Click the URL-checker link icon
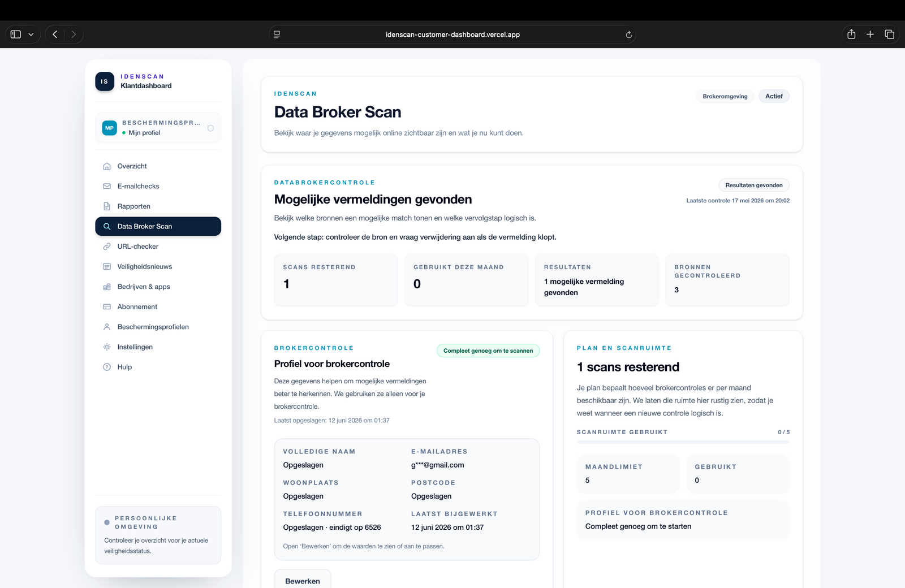905x588 pixels. (107, 247)
